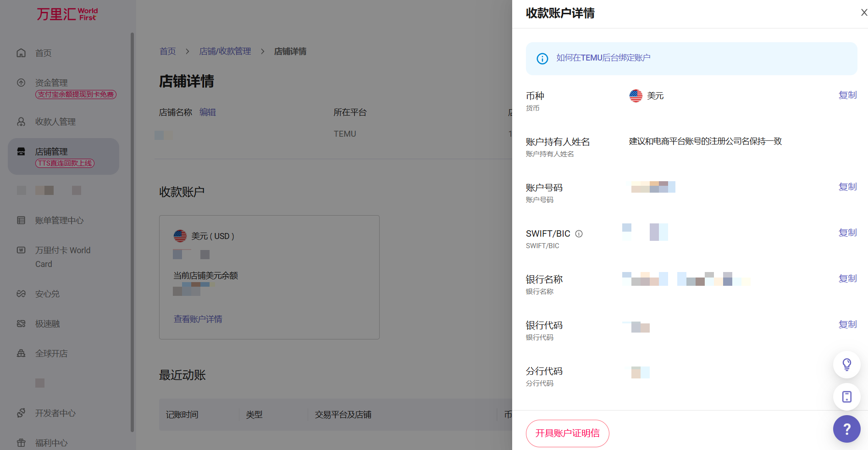The image size is (868, 450).
Task: Open 安心兑 menu item
Action: click(x=47, y=294)
